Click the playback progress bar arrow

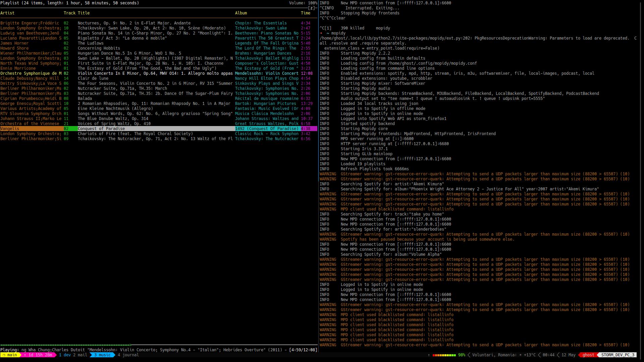(130, 344)
